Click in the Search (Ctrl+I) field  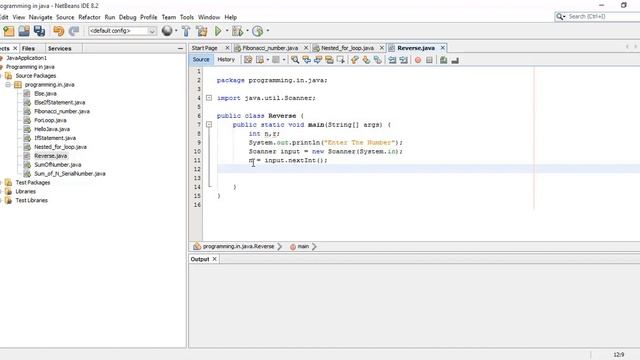tap(603, 16)
